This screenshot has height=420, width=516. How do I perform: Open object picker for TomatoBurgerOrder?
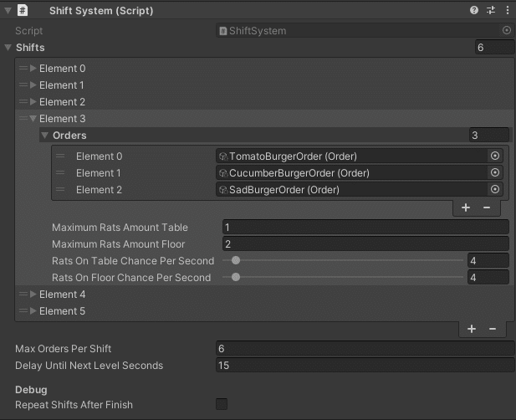(x=495, y=156)
